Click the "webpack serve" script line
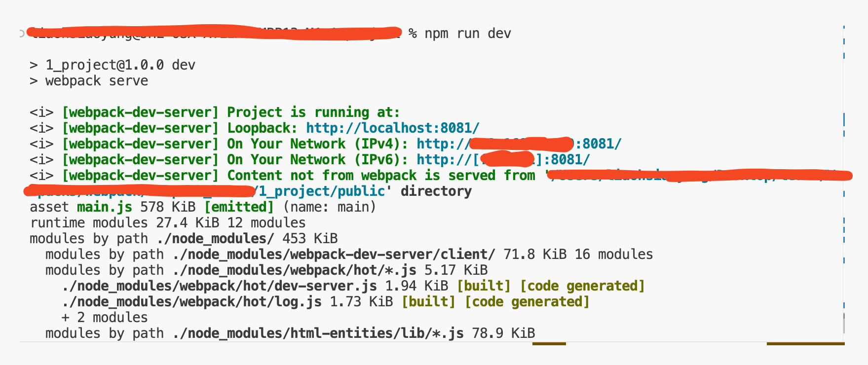The image size is (868, 365). (96, 81)
